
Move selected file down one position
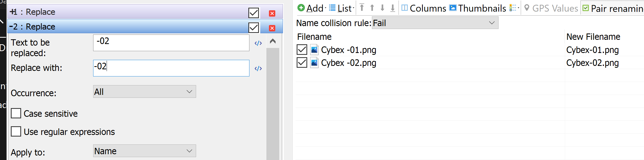[x=382, y=8]
